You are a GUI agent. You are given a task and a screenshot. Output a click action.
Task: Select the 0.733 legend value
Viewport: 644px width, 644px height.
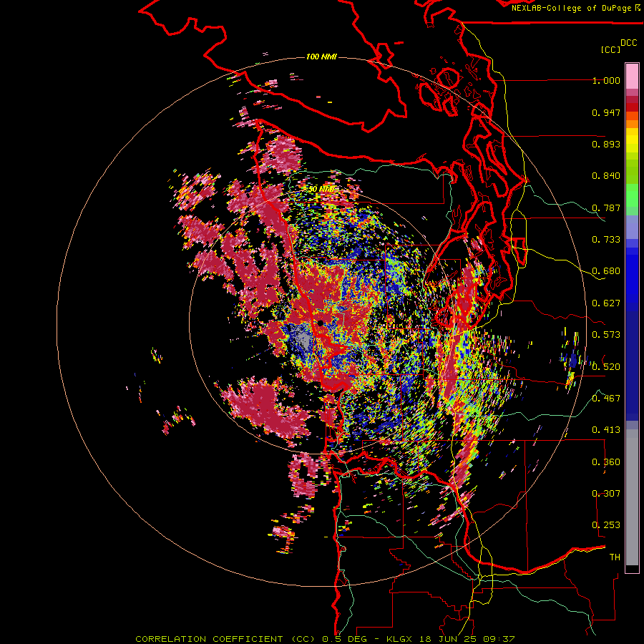click(606, 240)
